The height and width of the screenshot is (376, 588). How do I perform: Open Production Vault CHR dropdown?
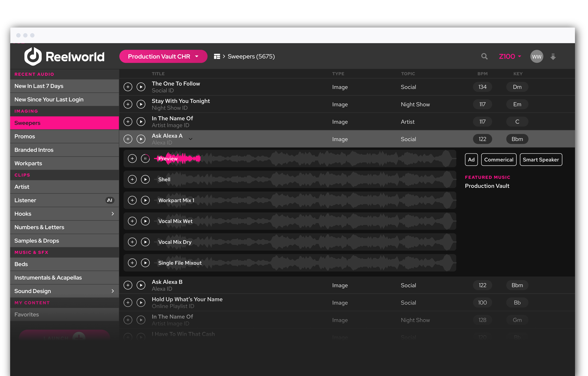[163, 56]
